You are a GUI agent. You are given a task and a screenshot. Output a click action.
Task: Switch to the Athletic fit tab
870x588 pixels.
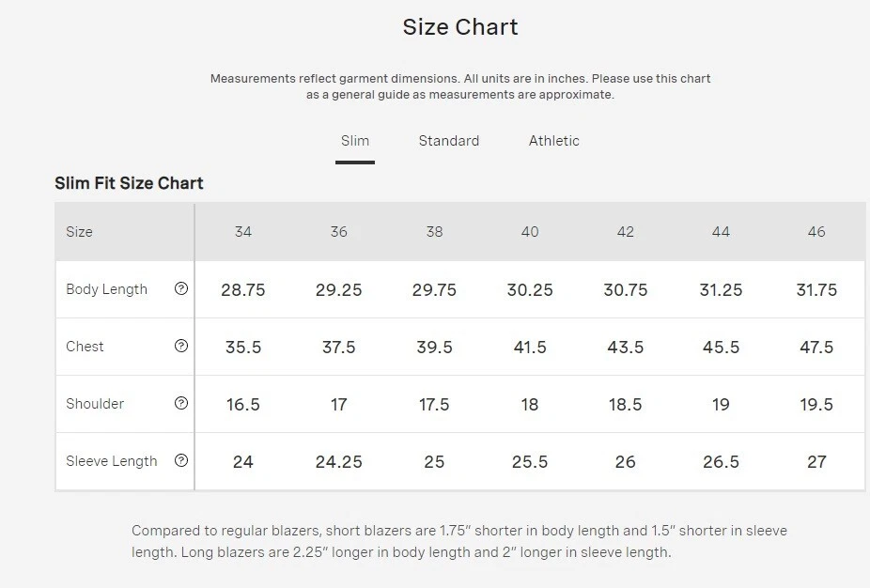[553, 141]
